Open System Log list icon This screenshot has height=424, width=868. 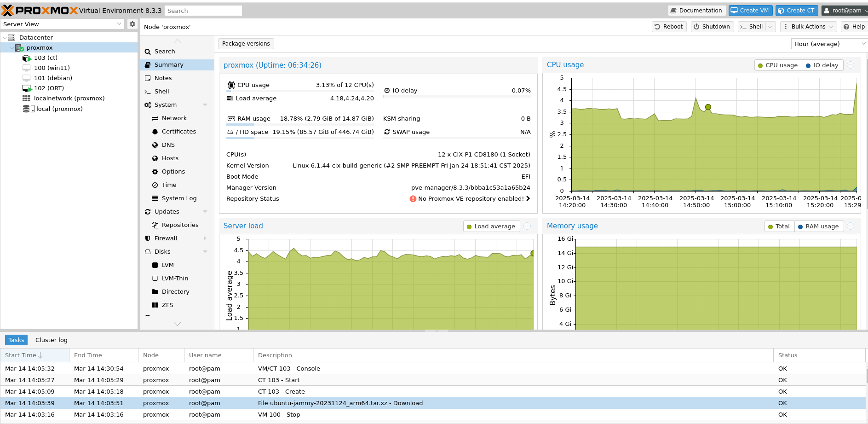(x=155, y=198)
